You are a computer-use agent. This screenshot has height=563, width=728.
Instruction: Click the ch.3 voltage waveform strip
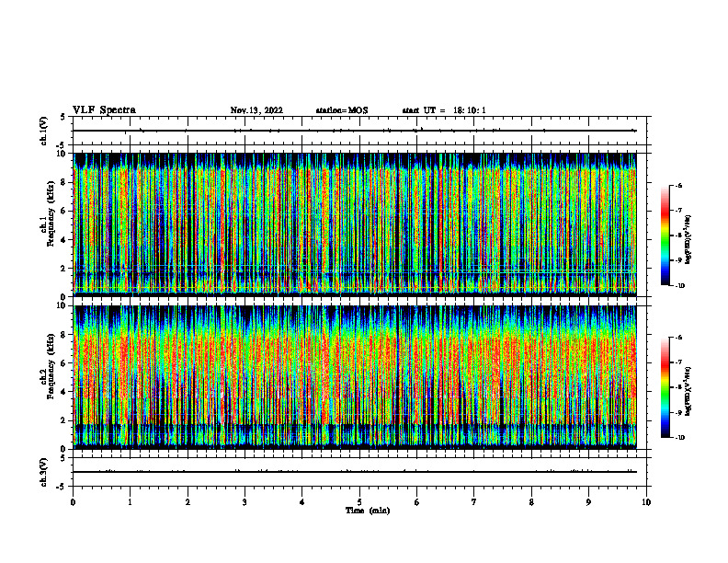(359, 472)
